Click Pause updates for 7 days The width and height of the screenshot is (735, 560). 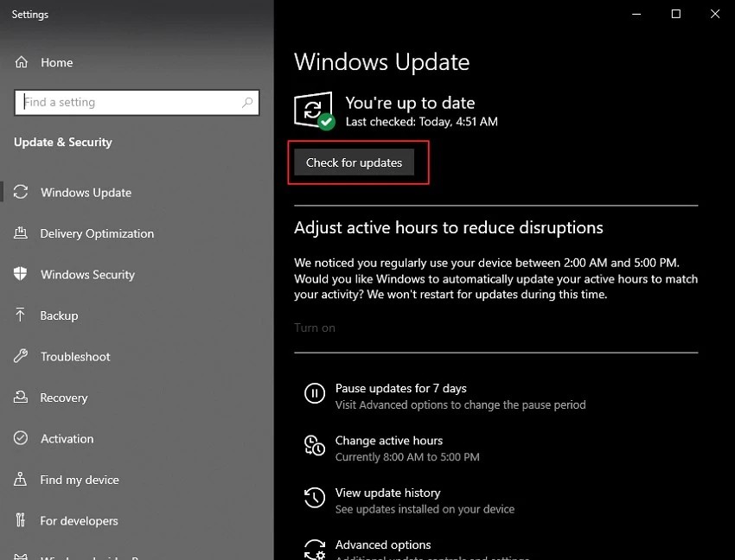(400, 389)
